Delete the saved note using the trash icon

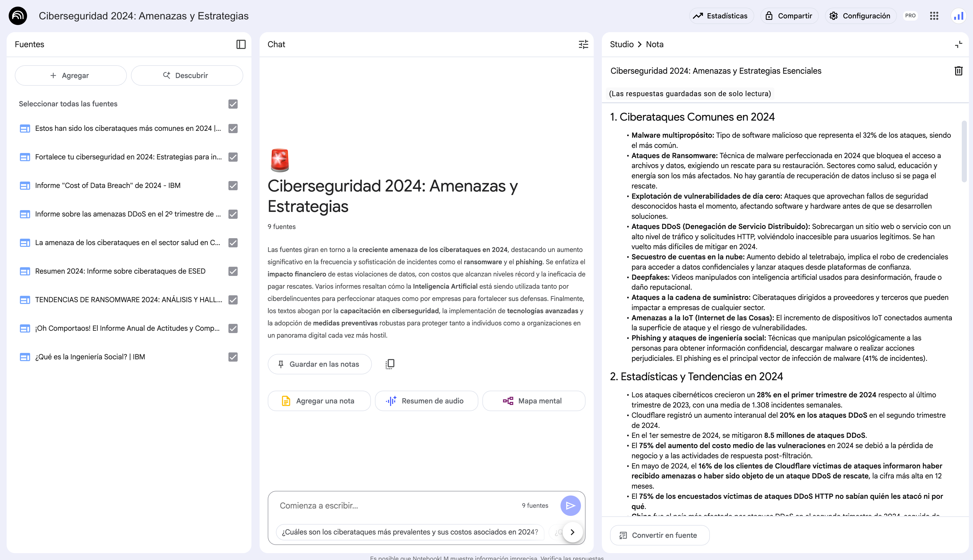[x=959, y=71]
